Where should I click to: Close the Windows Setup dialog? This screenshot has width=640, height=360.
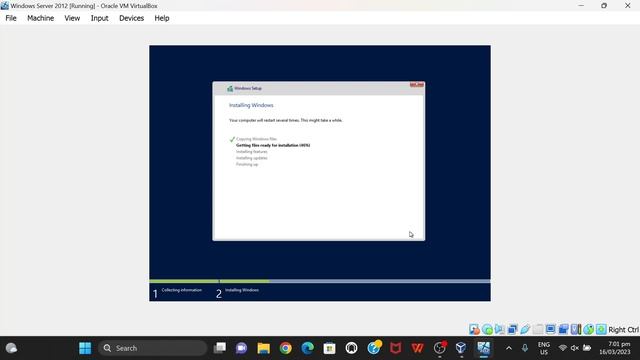pos(417,84)
